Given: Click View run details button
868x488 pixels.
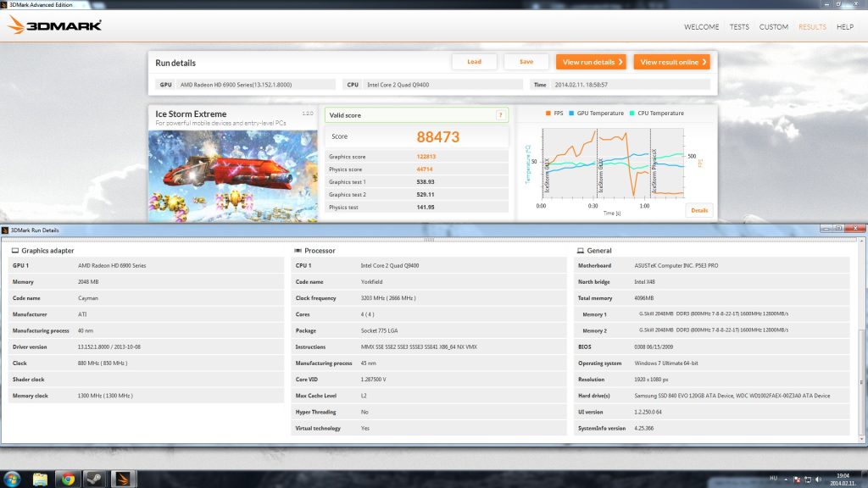Looking at the screenshot, I should (591, 62).
